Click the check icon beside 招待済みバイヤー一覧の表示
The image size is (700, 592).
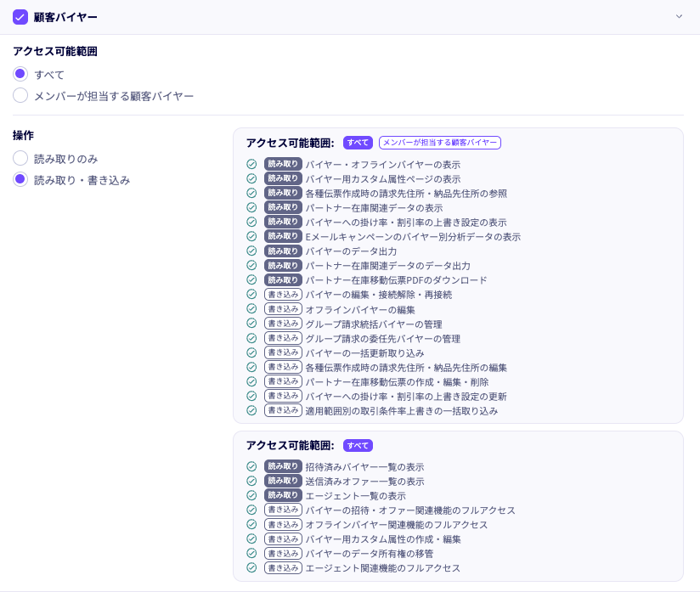click(251, 466)
